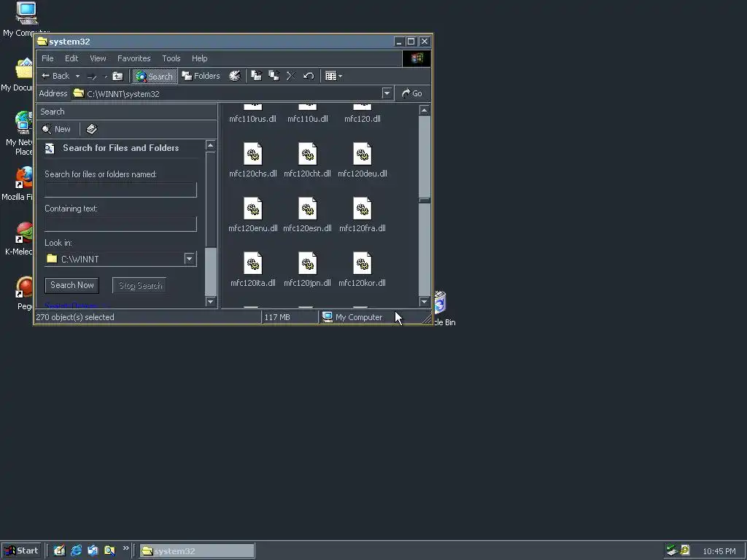Select the mfc120esn.dll file icon
The image size is (747, 560).
coord(307,209)
